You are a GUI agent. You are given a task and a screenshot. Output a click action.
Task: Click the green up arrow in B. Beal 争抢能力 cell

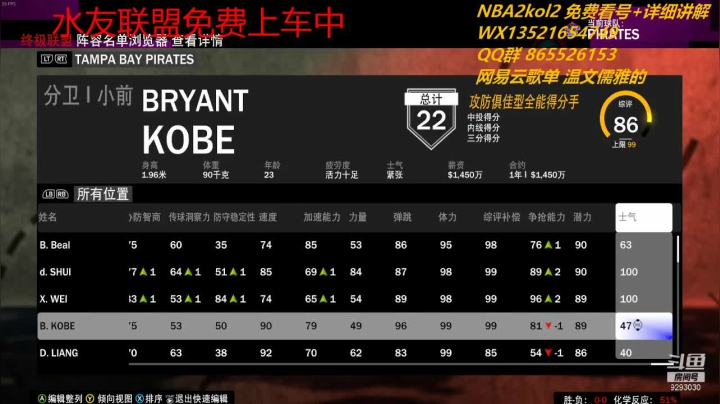pos(548,245)
